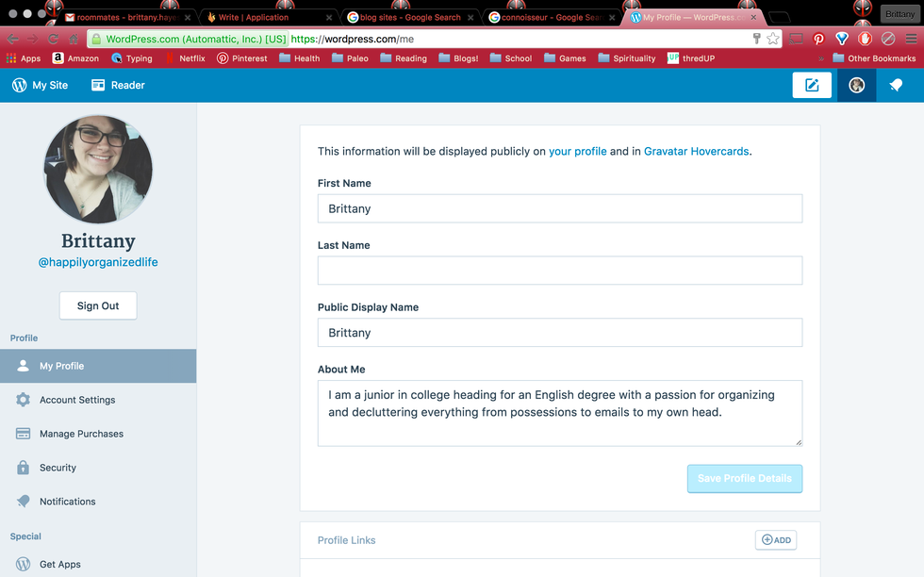Click the profile avatar icon in top bar

pyautogui.click(x=856, y=85)
